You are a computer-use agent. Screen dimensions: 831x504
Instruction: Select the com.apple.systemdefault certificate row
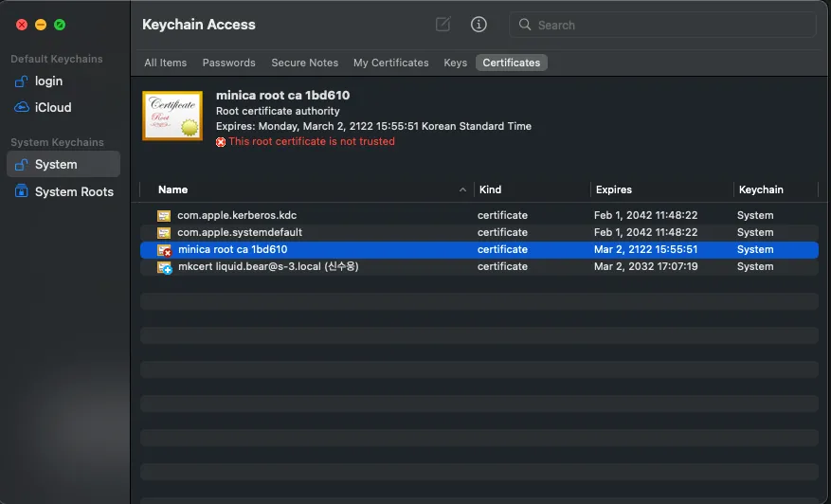coord(479,232)
